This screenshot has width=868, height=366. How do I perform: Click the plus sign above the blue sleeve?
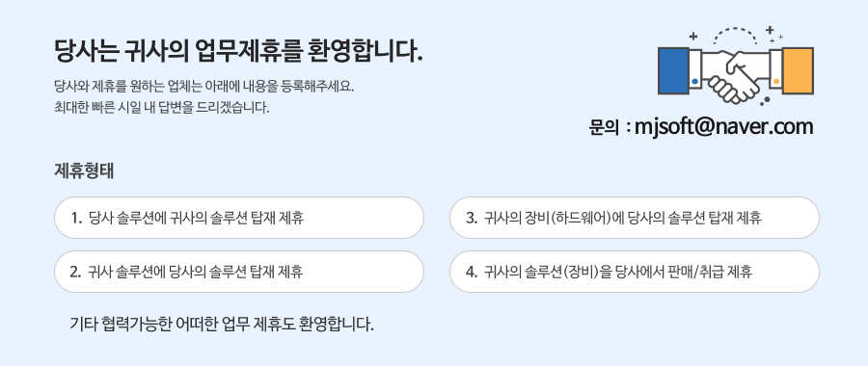click(x=692, y=37)
